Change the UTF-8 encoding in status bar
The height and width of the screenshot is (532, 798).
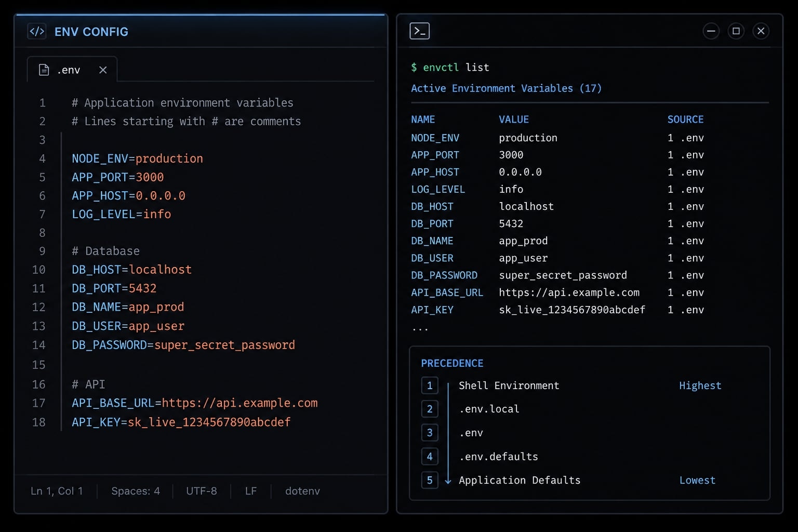pyautogui.click(x=202, y=491)
